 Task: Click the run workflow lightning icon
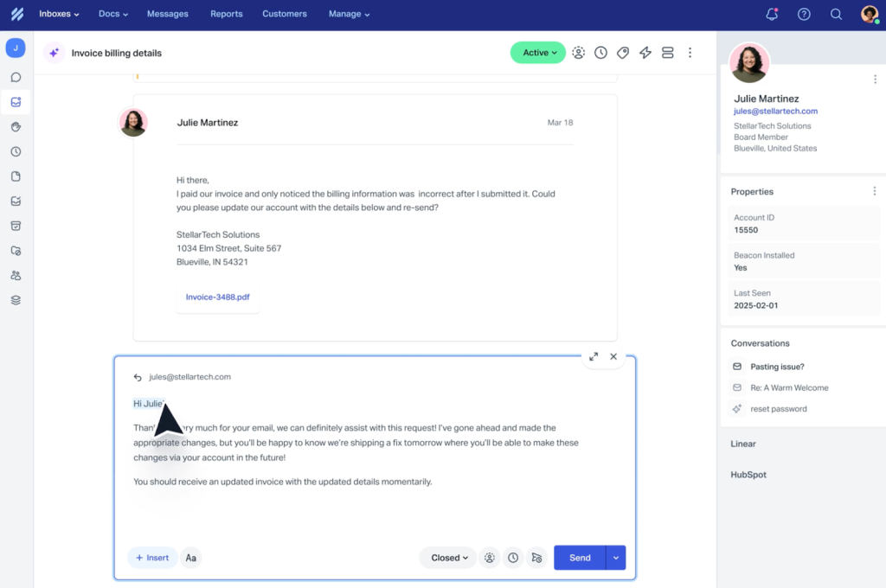click(645, 52)
